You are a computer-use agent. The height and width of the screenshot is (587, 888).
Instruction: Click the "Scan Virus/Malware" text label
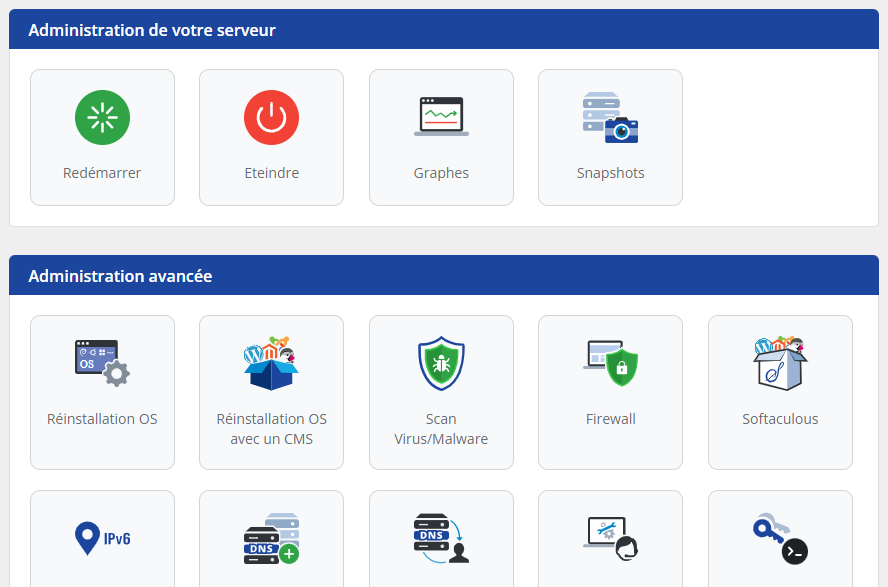[x=441, y=429]
